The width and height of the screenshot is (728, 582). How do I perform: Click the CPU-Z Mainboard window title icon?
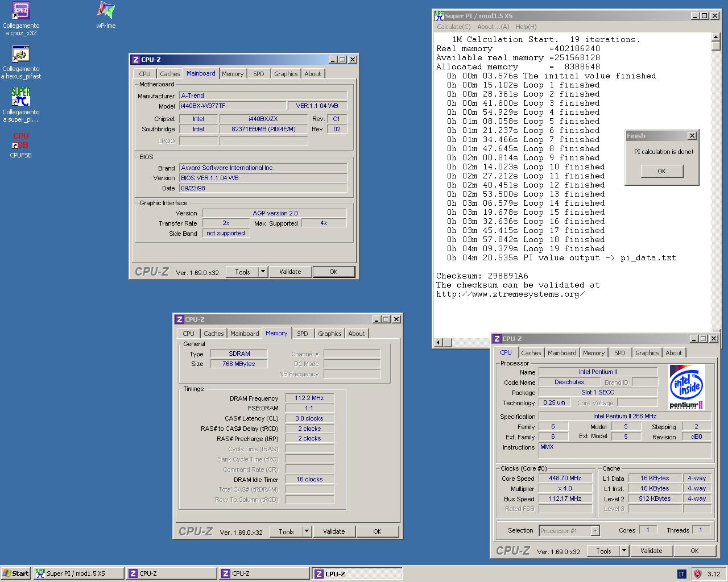click(x=135, y=60)
